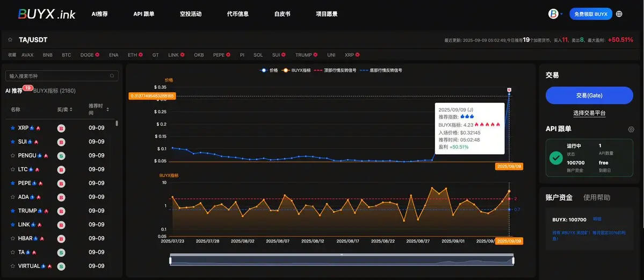Toggle 价格 series in chart legend
The width and height of the screenshot is (644, 280).
pos(269,70)
